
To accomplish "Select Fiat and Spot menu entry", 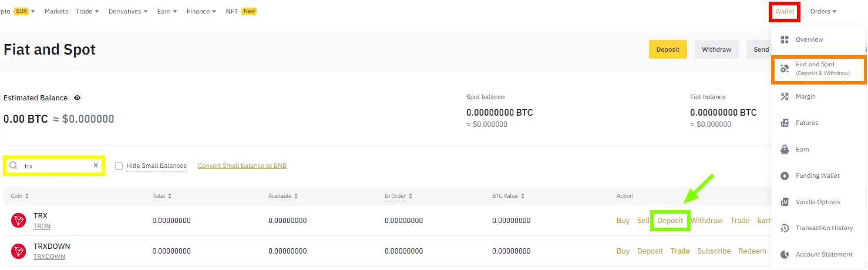I will coord(819,69).
